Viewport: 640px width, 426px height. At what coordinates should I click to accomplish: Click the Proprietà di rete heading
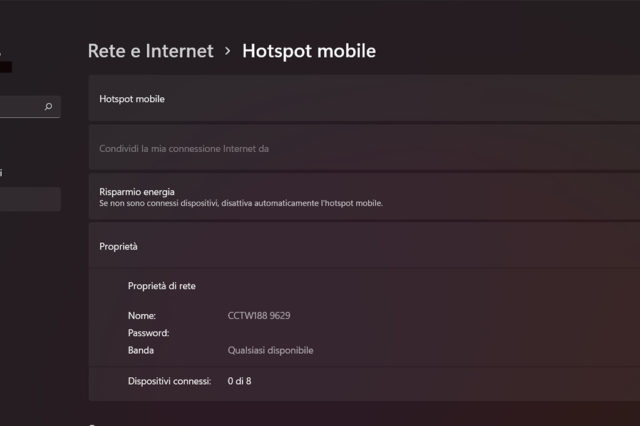point(162,285)
